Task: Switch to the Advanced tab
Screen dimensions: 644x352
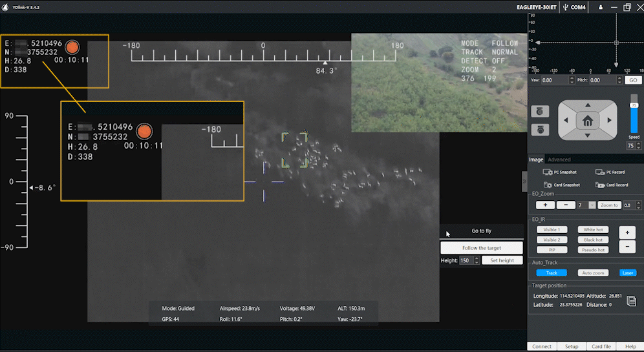Action: point(559,160)
